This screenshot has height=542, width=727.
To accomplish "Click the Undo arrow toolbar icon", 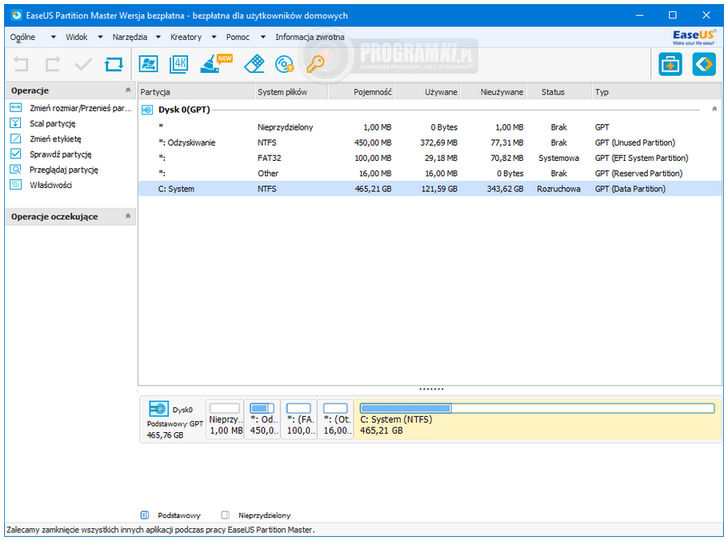I will [x=21, y=64].
